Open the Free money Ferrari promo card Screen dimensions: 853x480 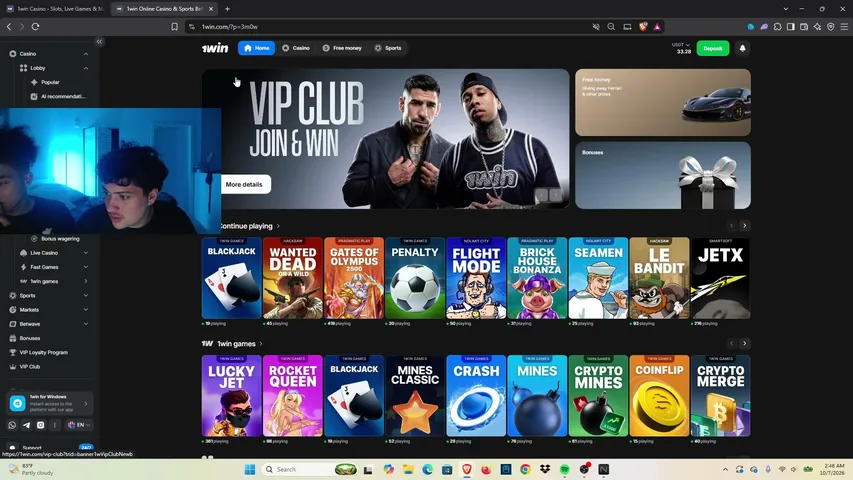pos(663,102)
